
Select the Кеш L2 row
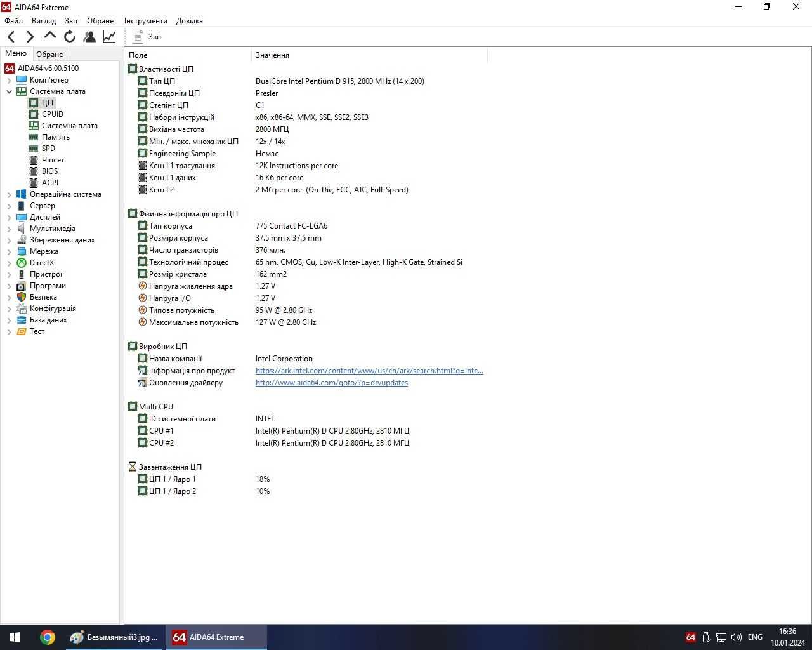click(x=273, y=190)
